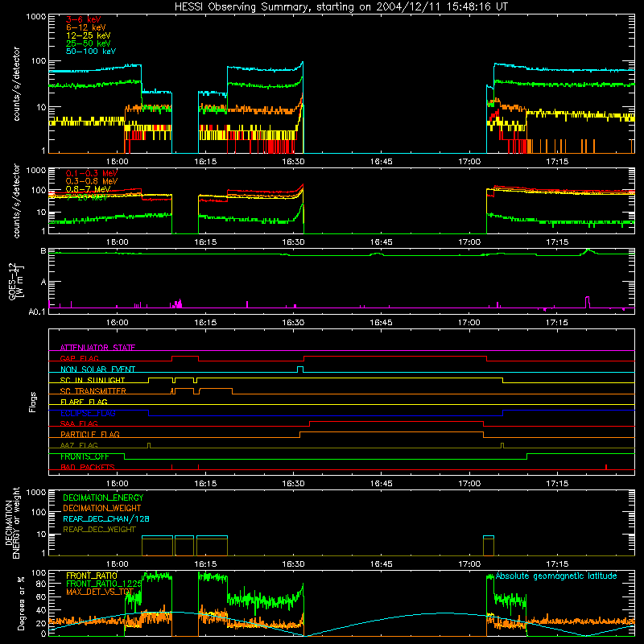
Task: Select the SAA_FLAG label
Action: [x=79, y=423]
